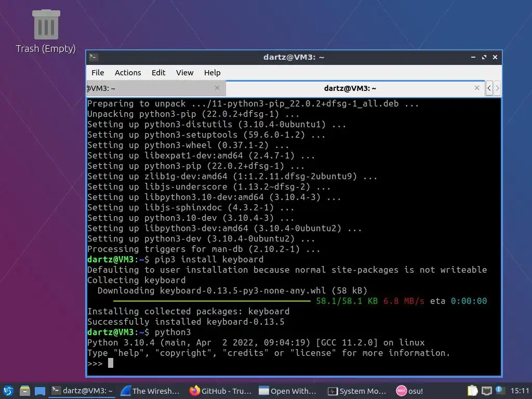The image size is (532, 399).
Task: Open clipboard manager tray icon
Action: pos(473,391)
